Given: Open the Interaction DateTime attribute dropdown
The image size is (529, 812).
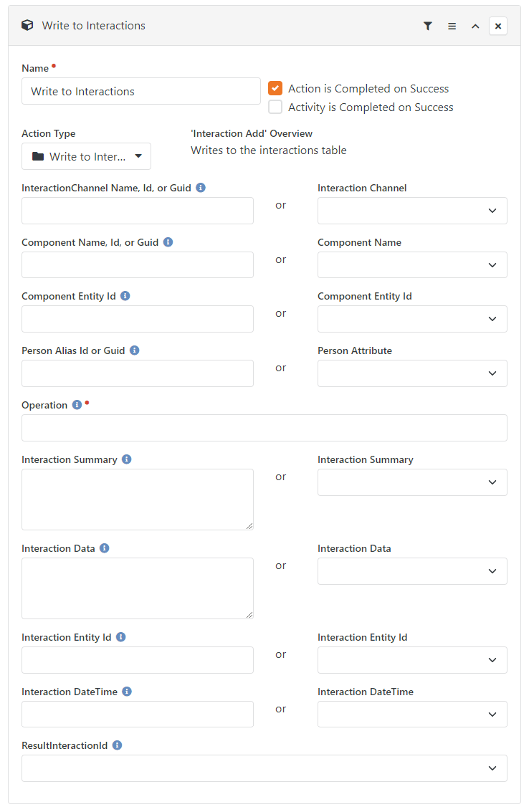Looking at the screenshot, I should [x=412, y=715].
